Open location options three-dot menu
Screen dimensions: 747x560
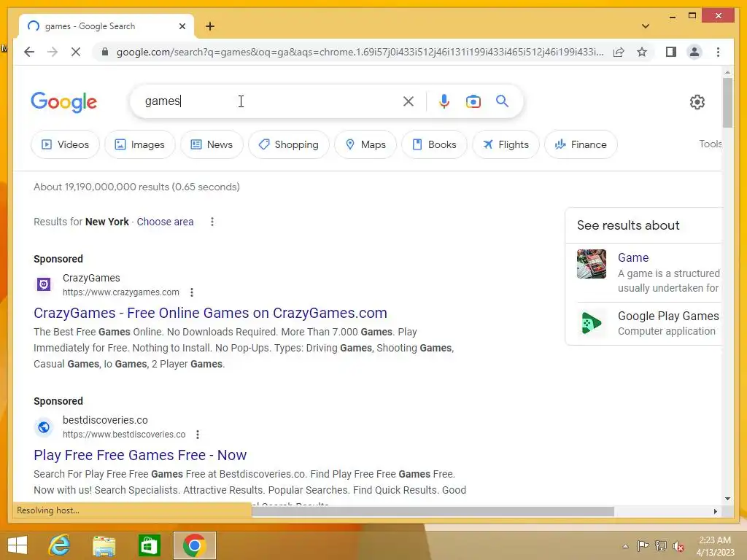click(x=212, y=222)
